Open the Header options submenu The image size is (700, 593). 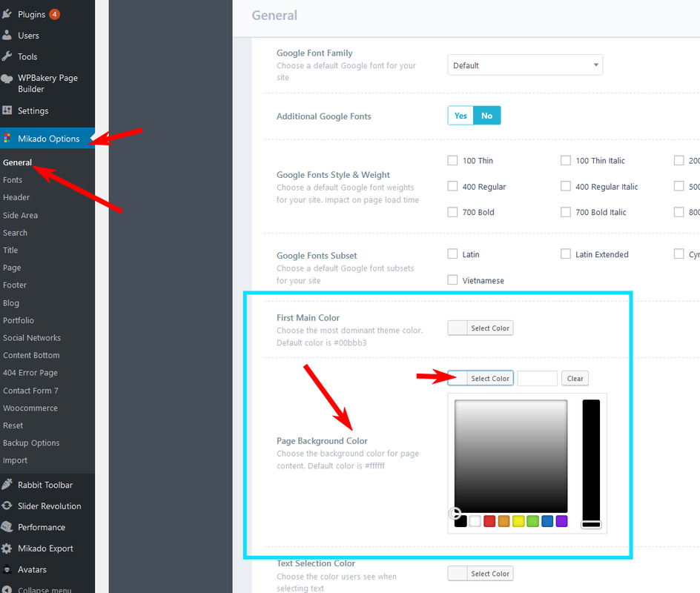(16, 197)
